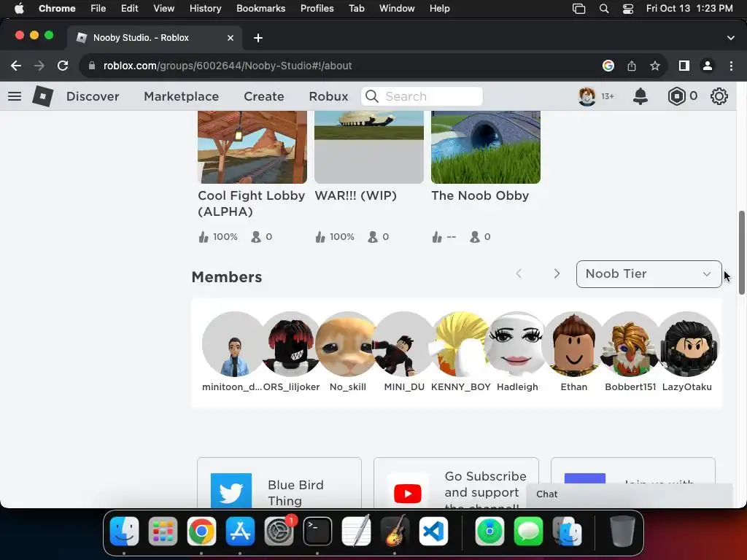747x560 pixels.
Task: Go to Marketplace page
Action: pyautogui.click(x=181, y=96)
